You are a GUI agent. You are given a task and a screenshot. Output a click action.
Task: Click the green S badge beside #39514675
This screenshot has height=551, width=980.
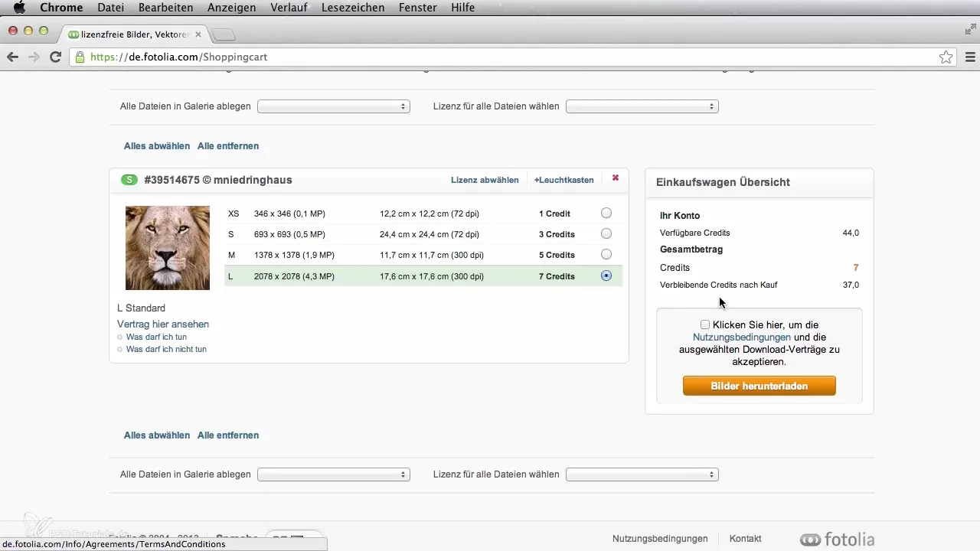pyautogui.click(x=129, y=180)
